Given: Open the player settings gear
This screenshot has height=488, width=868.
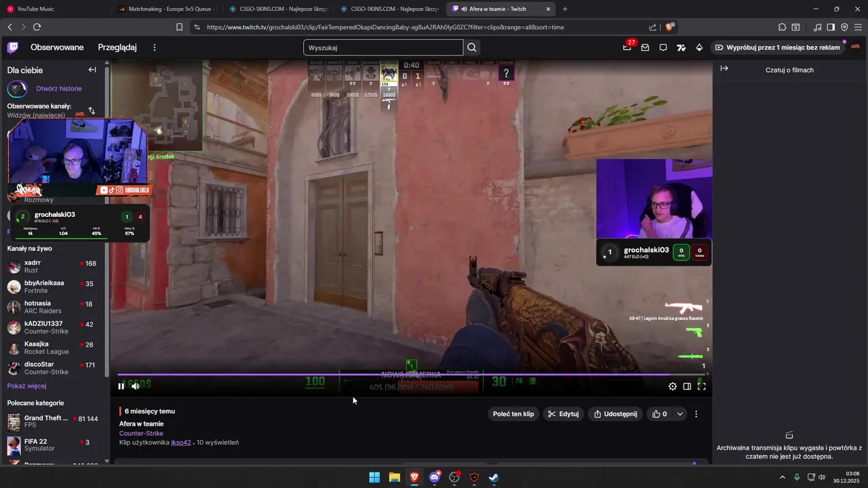Looking at the screenshot, I should coord(673,386).
